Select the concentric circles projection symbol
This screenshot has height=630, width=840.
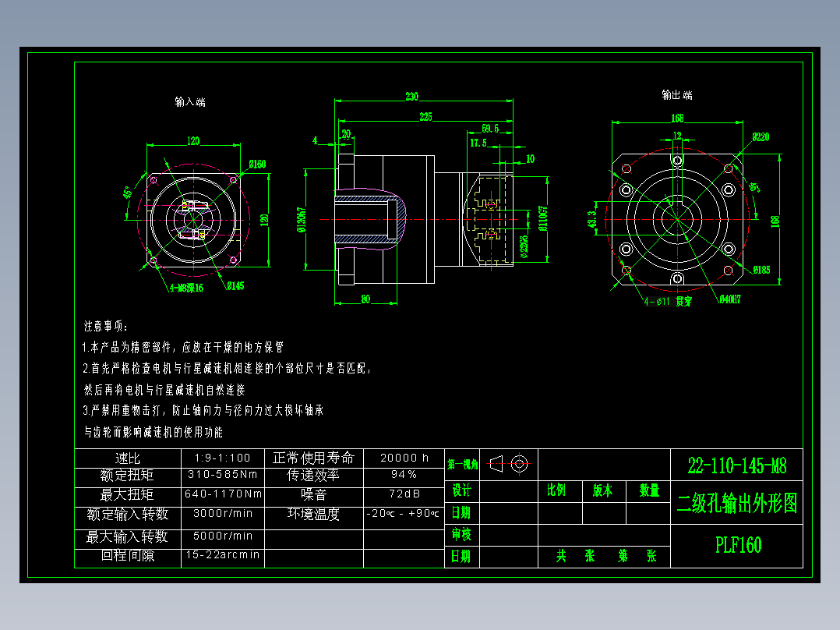521,464
